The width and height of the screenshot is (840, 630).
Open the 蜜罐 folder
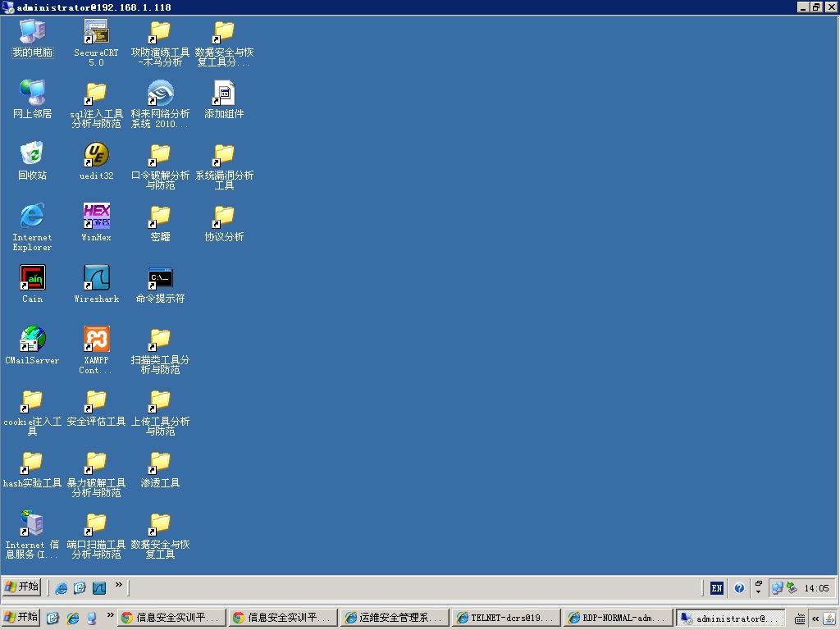click(x=160, y=223)
